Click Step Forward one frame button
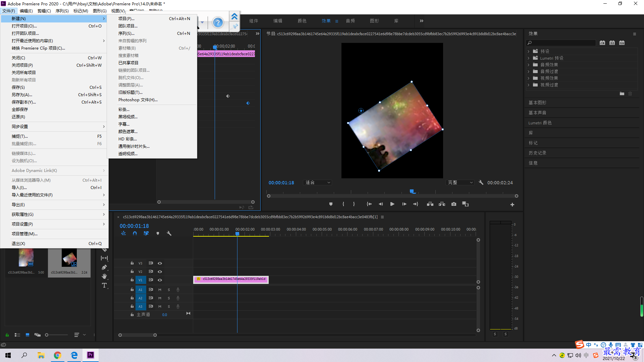 click(404, 204)
